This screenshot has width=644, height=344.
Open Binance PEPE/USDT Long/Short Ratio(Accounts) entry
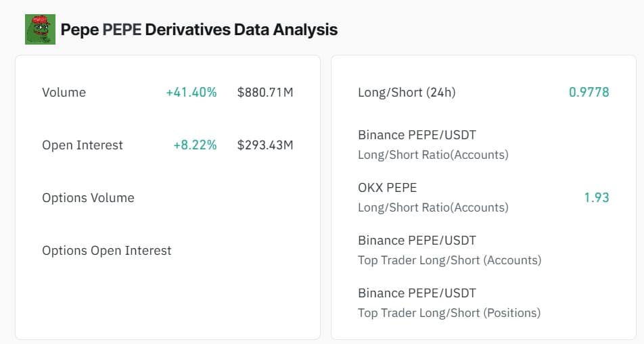click(417, 135)
